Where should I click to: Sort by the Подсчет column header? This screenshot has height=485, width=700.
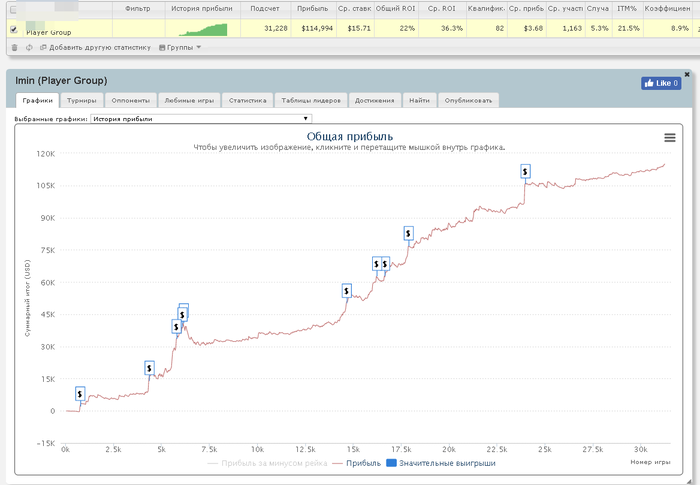click(265, 8)
